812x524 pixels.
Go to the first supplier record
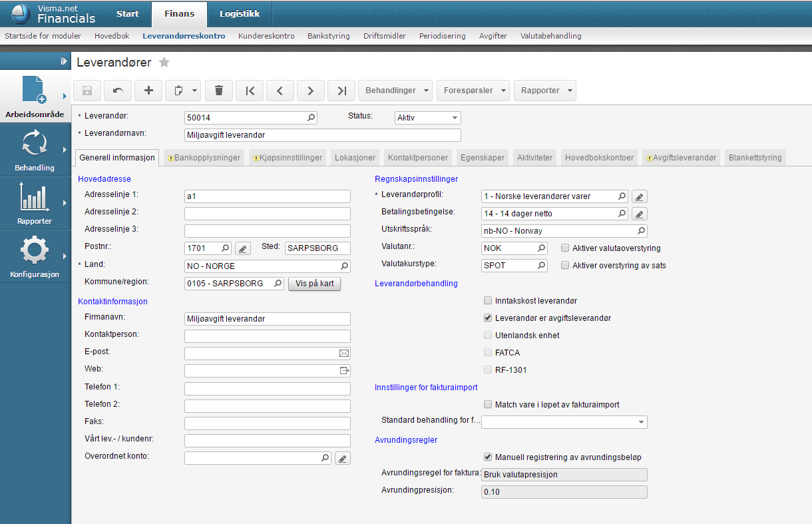pyautogui.click(x=250, y=91)
